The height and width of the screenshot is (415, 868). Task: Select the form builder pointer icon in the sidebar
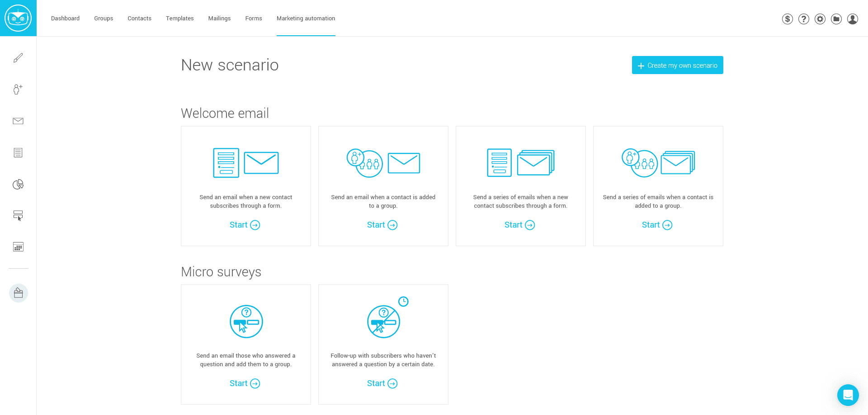click(18, 216)
